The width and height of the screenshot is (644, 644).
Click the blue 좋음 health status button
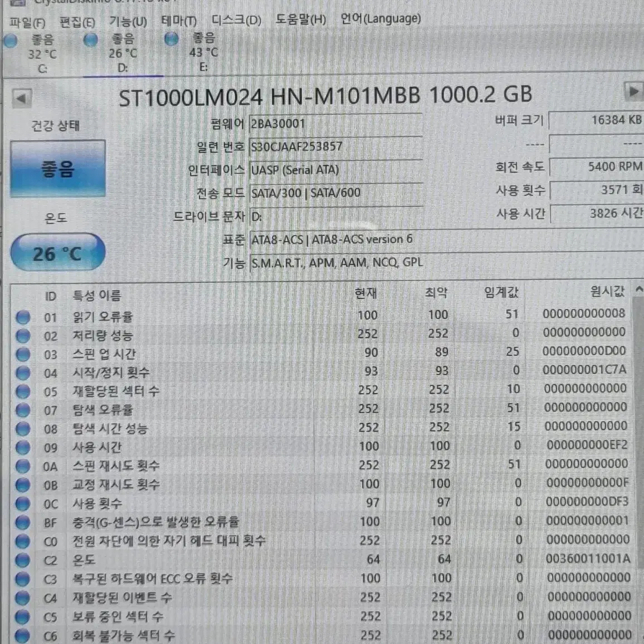tap(57, 169)
